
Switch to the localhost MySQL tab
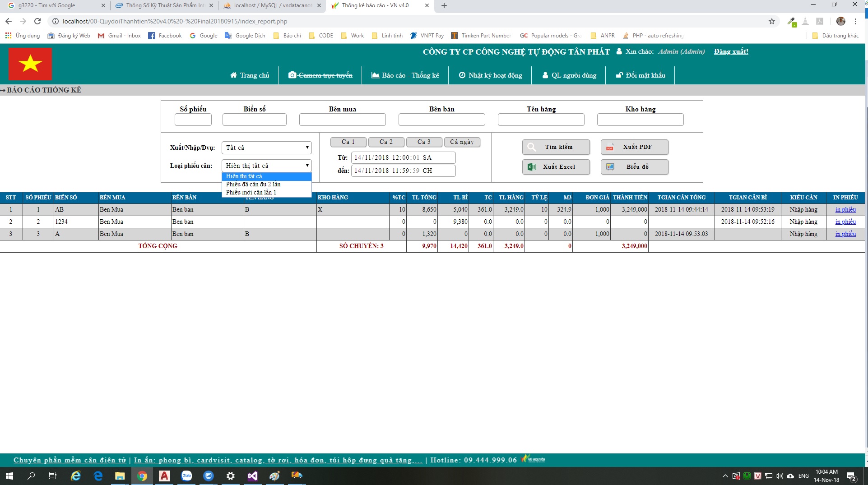tap(273, 6)
